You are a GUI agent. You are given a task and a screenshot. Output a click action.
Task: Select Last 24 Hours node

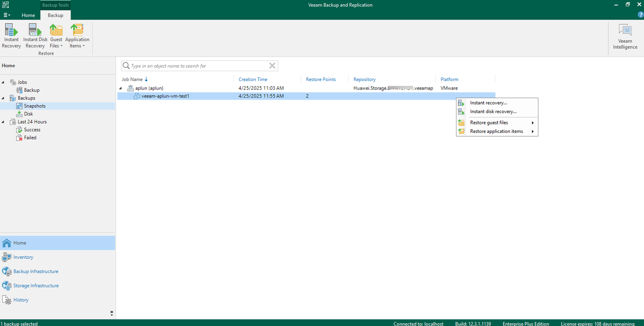click(x=32, y=122)
